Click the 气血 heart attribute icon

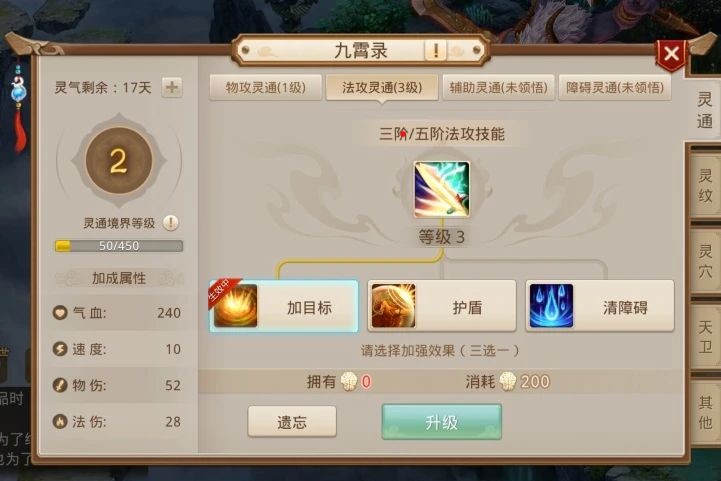(x=60, y=313)
